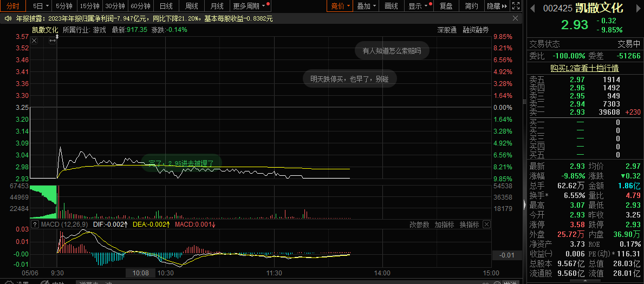Click the PE(动) value 116.31

click(628, 254)
